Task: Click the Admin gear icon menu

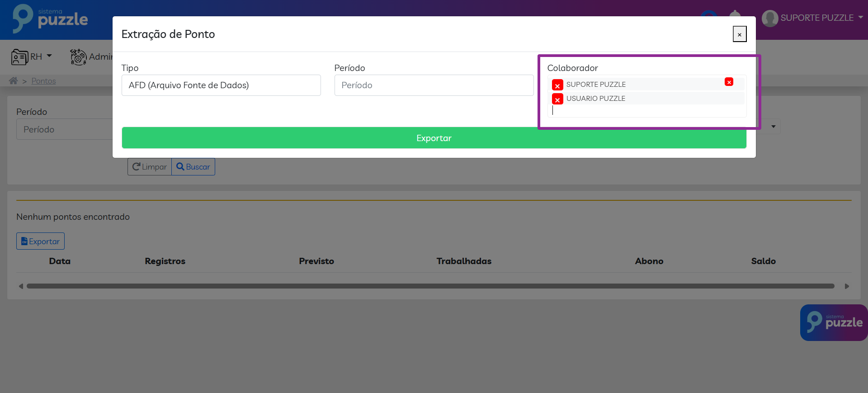Action: (x=78, y=57)
